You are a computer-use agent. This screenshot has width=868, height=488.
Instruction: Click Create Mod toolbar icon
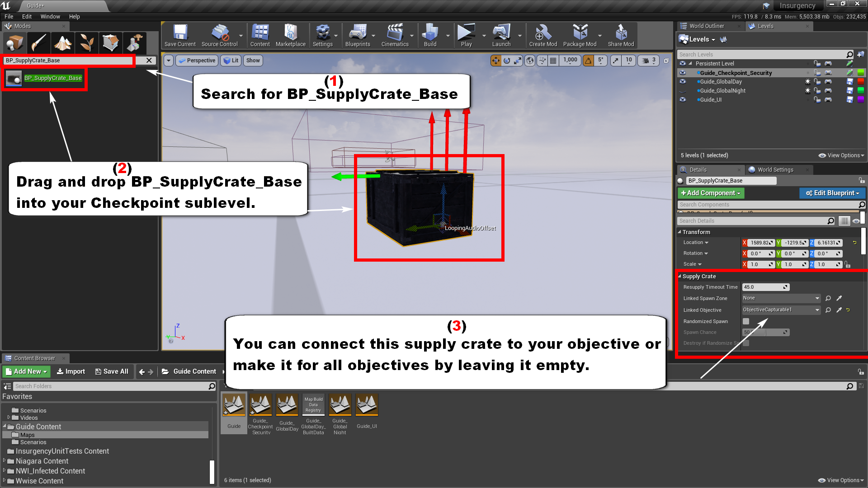[543, 36]
